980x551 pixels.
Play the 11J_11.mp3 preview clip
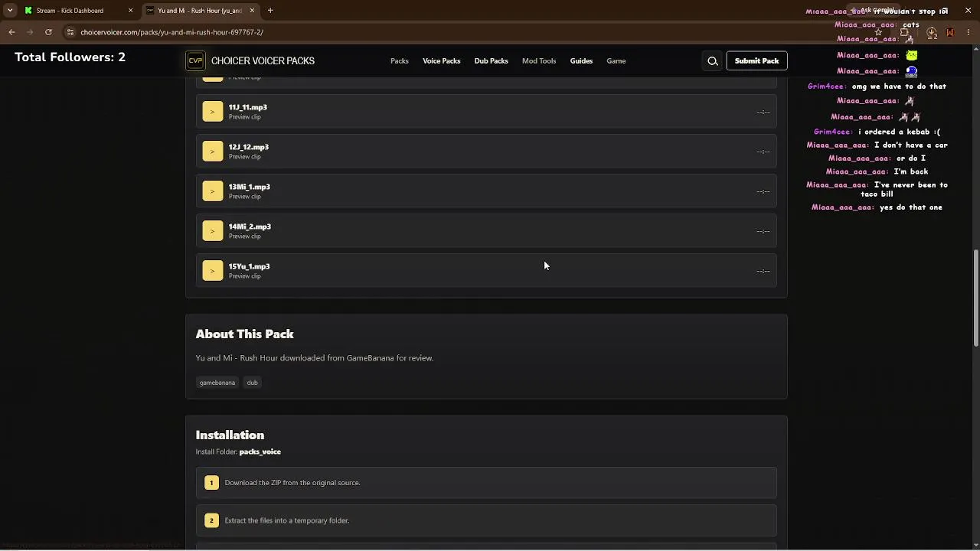213,112
